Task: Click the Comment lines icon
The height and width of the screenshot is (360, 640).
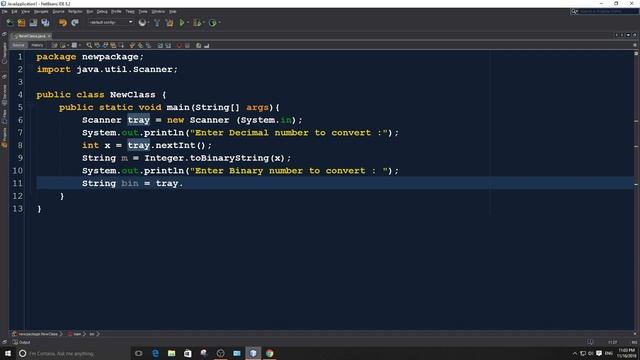Action: point(198,45)
